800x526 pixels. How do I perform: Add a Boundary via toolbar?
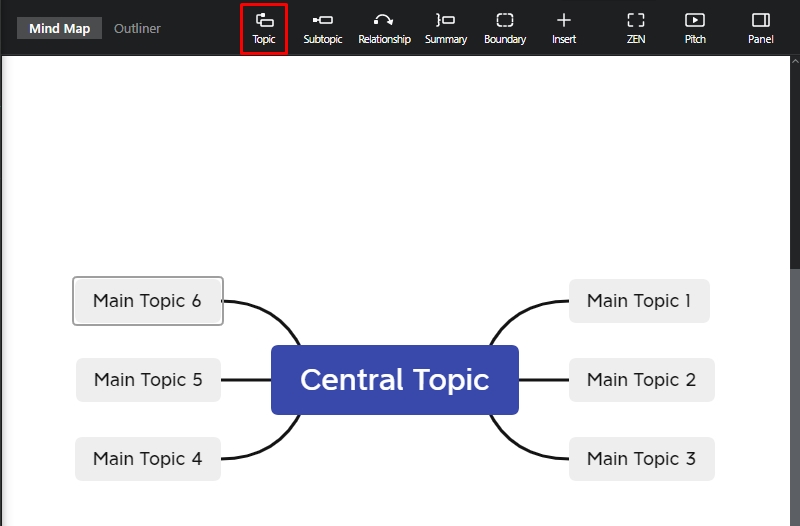pyautogui.click(x=505, y=29)
